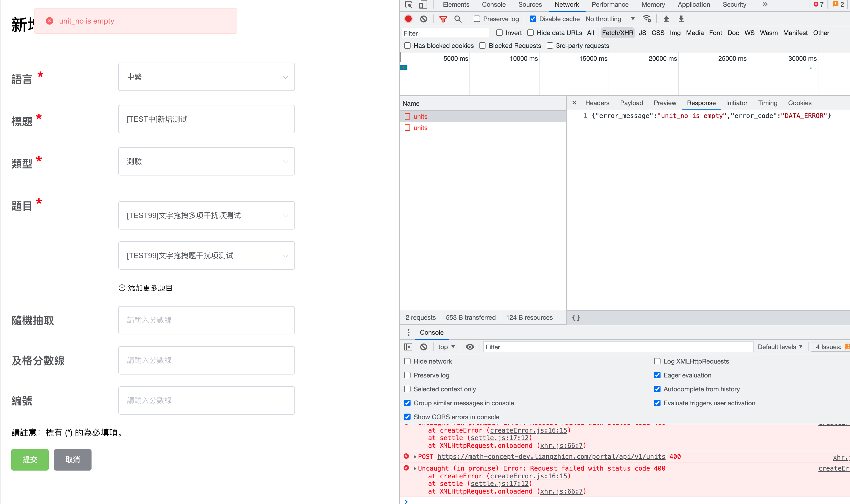The width and height of the screenshot is (850, 504).
Task: Expand the POST units 400 message
Action: click(x=415, y=457)
